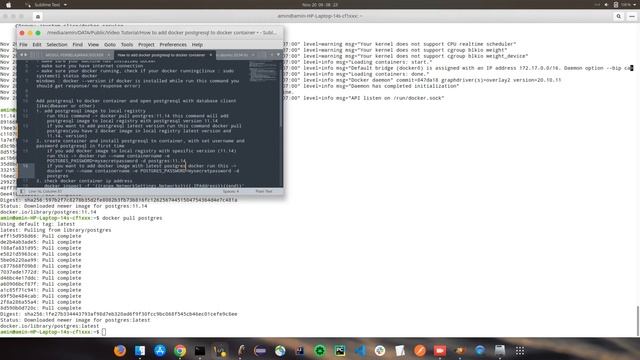Open the View menu in Sublime Text
The width and height of the screenshot is (640, 360).
click(93, 44)
